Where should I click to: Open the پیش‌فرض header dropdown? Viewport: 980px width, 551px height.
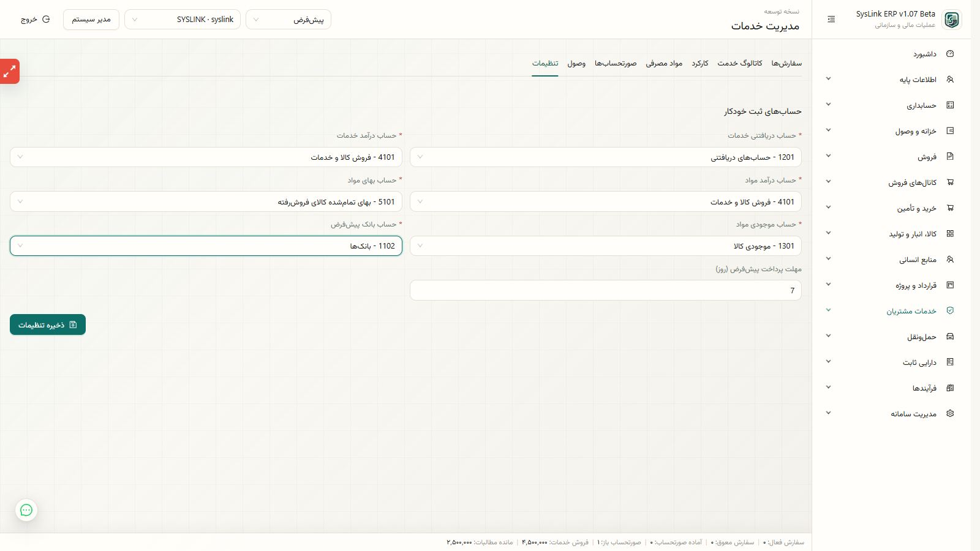coord(288,20)
